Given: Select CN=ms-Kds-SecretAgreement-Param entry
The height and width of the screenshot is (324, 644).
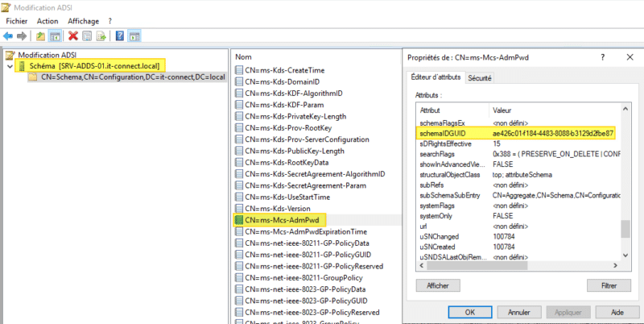Looking at the screenshot, I should [x=307, y=185].
